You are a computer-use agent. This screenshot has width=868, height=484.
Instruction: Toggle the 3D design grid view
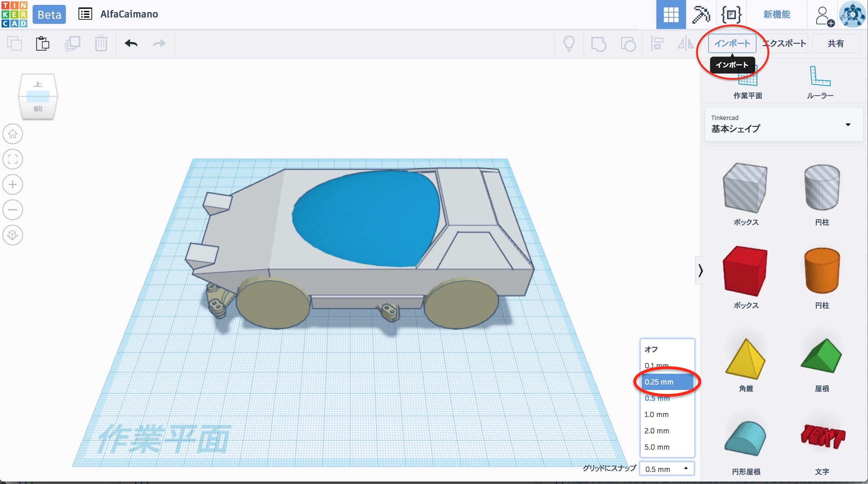[x=671, y=14]
